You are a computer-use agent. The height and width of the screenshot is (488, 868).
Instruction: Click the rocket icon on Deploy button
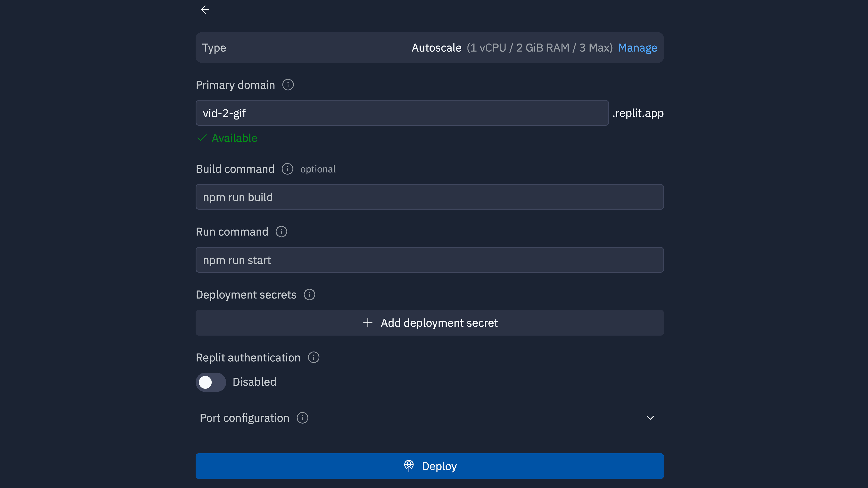pyautogui.click(x=409, y=466)
